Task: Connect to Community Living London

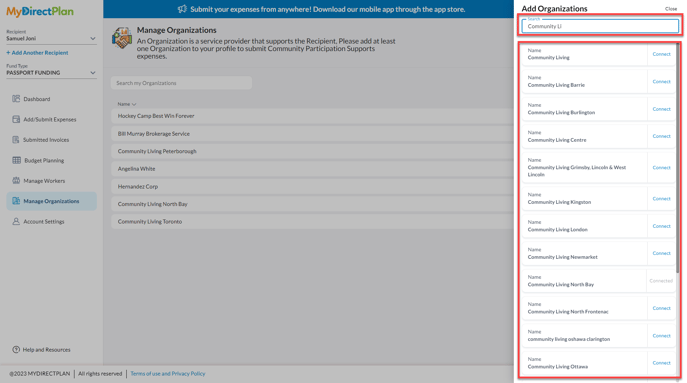Action: (661, 226)
